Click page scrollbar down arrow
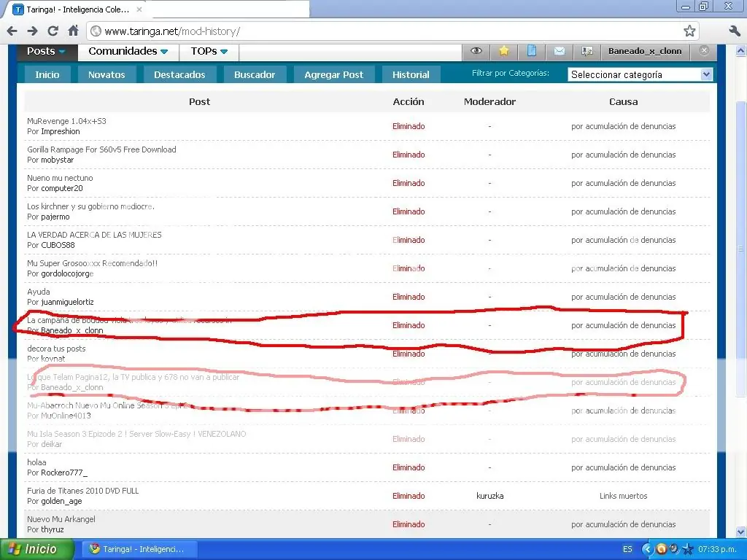The height and width of the screenshot is (560, 747). (x=741, y=532)
